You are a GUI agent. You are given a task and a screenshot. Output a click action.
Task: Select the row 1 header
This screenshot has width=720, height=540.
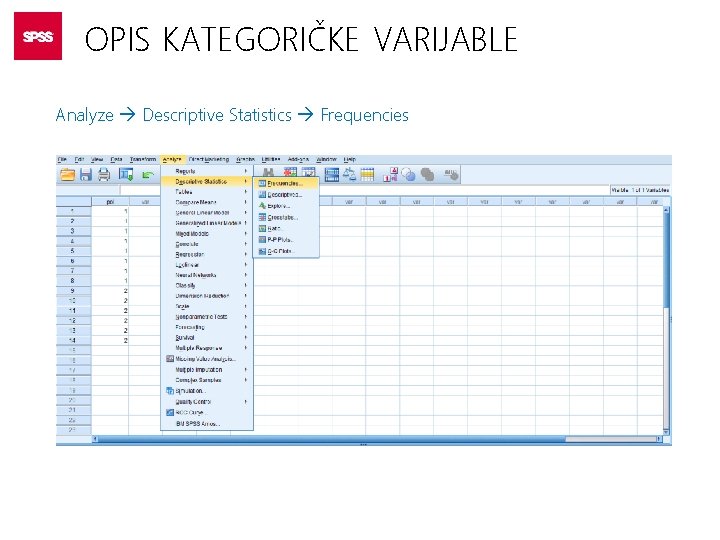[73, 211]
